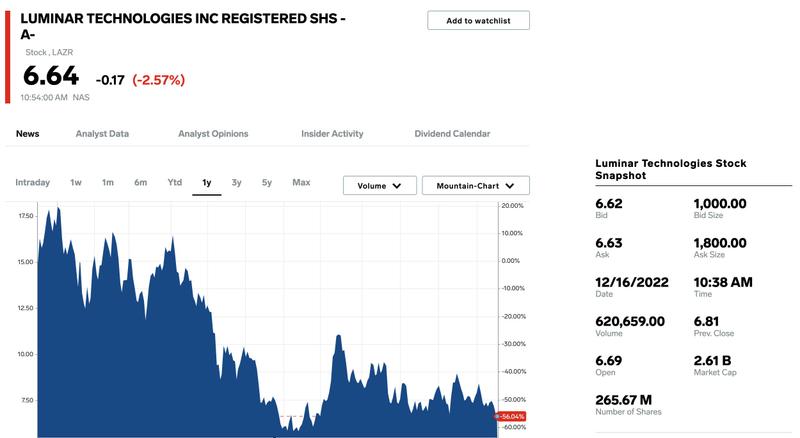This screenshot has width=800, height=438.
Task: Click the 6.69 Open value
Action: pos(609,361)
